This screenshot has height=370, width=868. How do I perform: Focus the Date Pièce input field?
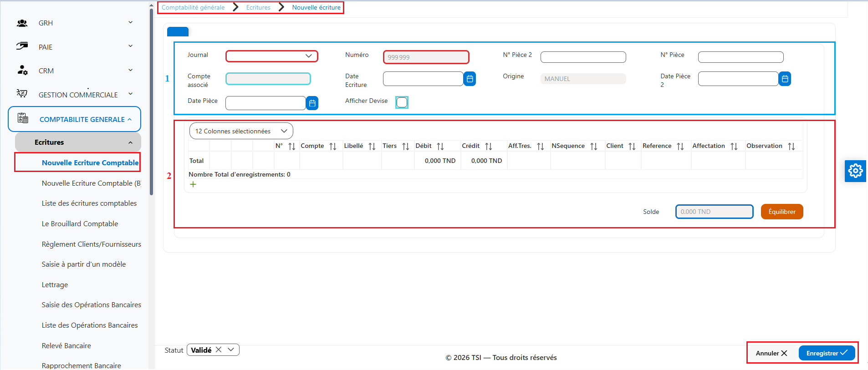tap(266, 103)
